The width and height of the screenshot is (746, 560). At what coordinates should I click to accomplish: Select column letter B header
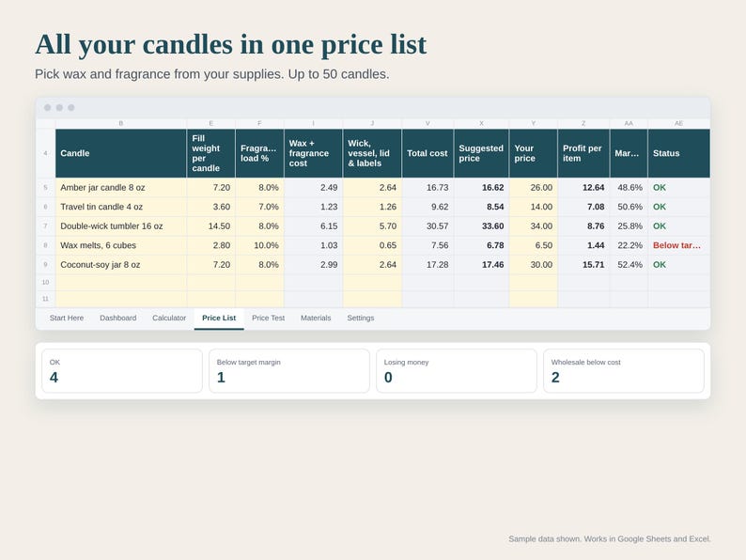(x=121, y=123)
